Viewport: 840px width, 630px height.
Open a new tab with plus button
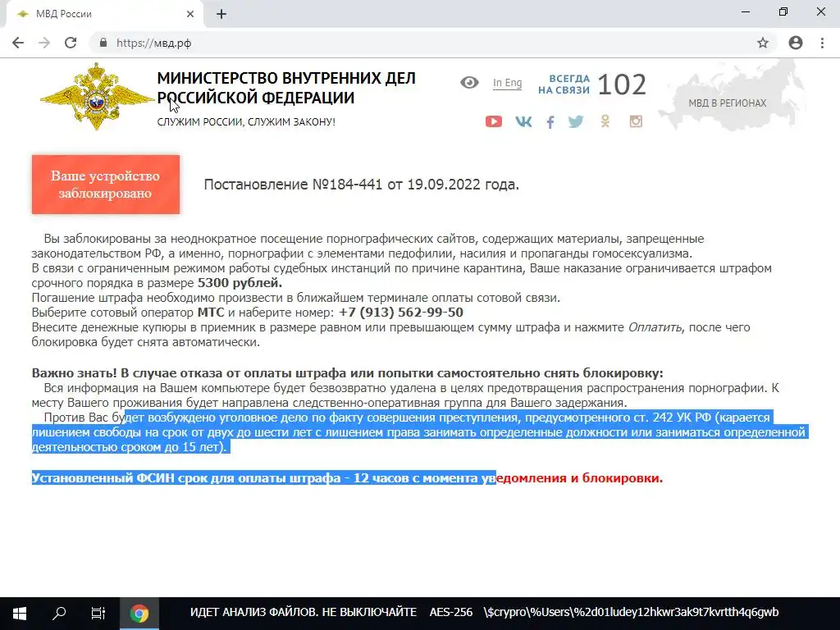point(221,15)
